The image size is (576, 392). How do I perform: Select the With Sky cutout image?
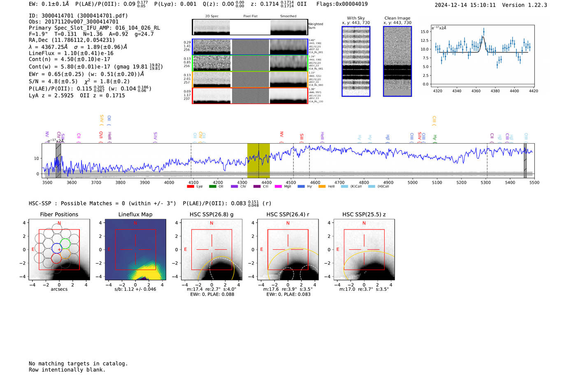356,61
